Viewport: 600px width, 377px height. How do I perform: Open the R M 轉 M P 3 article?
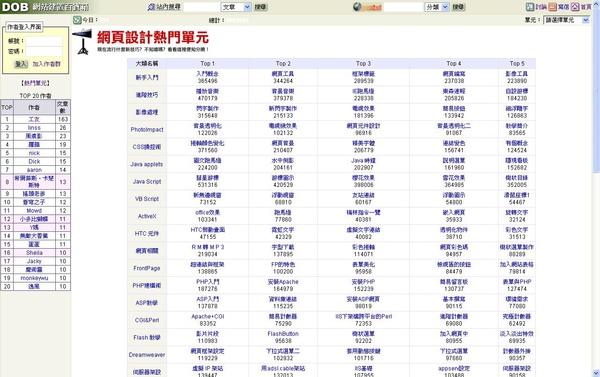[x=207, y=247]
